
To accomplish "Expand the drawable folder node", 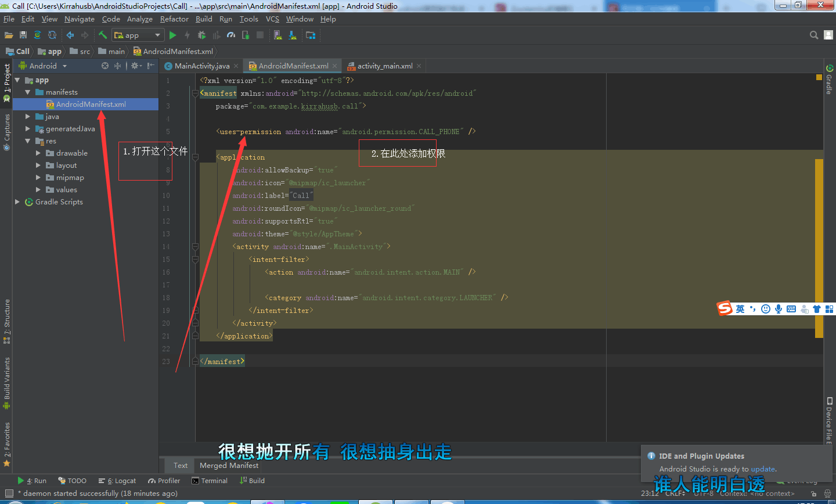I will click(x=38, y=153).
